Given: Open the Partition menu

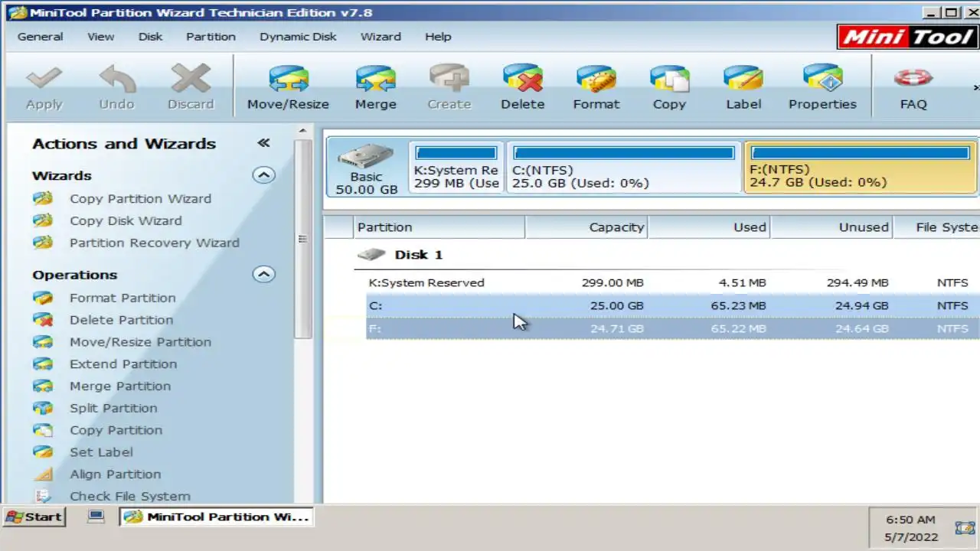Looking at the screenshot, I should (211, 37).
